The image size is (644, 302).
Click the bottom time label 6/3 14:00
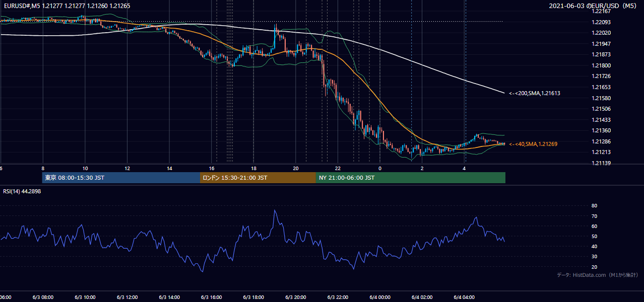click(x=169, y=297)
